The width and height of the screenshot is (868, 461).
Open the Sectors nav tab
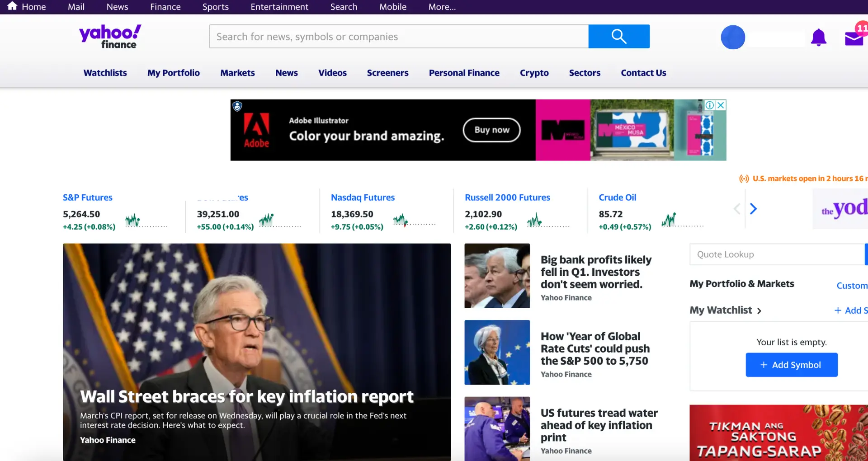point(585,73)
